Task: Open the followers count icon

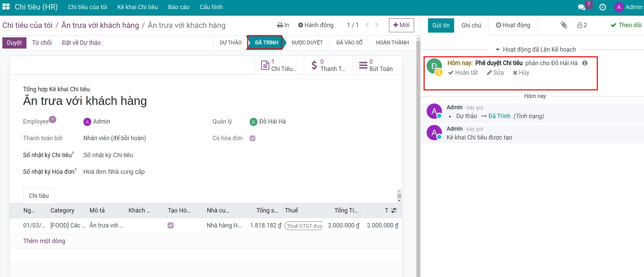Action: coord(582,25)
